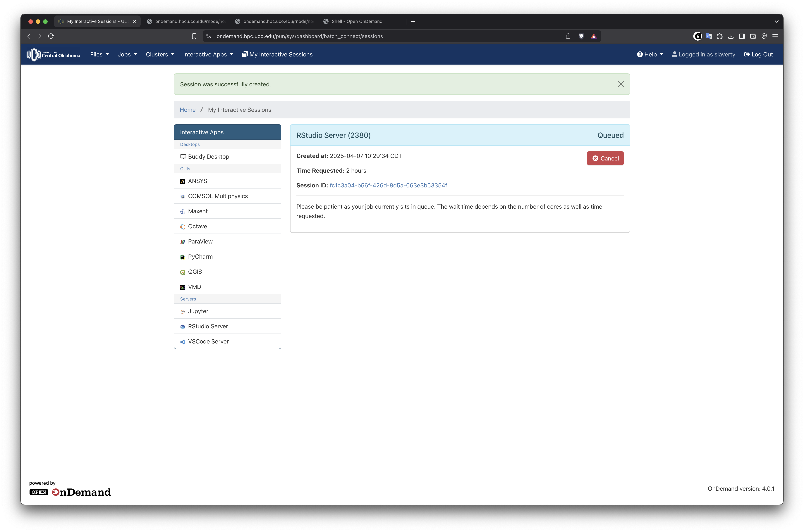Viewport: 804px width, 532px height.
Task: Switch to Shell - Open OnDemand tab
Action: (x=357, y=21)
